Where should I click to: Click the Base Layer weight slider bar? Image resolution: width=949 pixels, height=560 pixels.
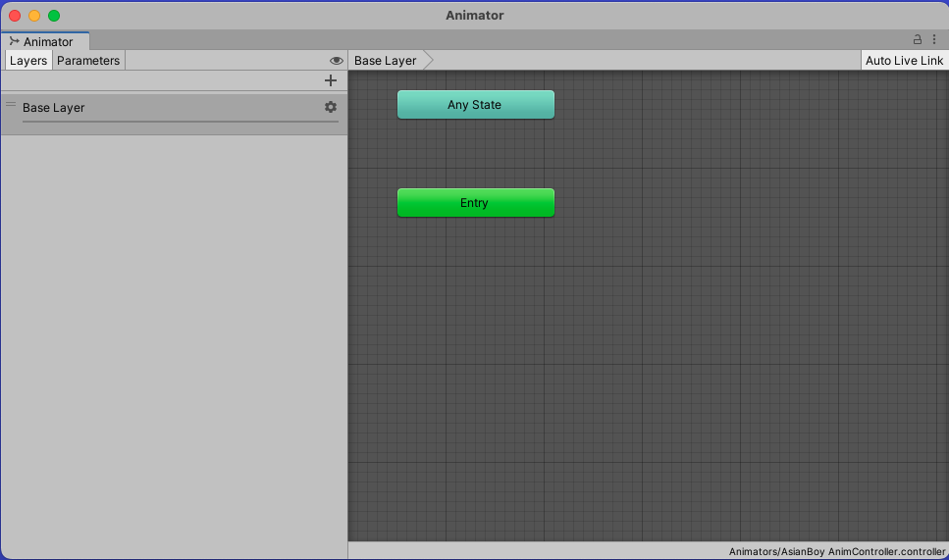coord(180,122)
